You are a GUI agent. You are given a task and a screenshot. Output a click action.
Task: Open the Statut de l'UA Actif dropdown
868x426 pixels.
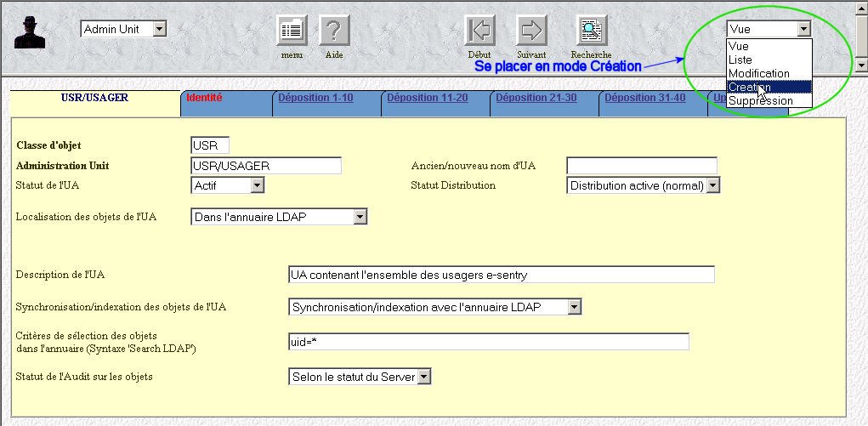pyautogui.click(x=228, y=185)
